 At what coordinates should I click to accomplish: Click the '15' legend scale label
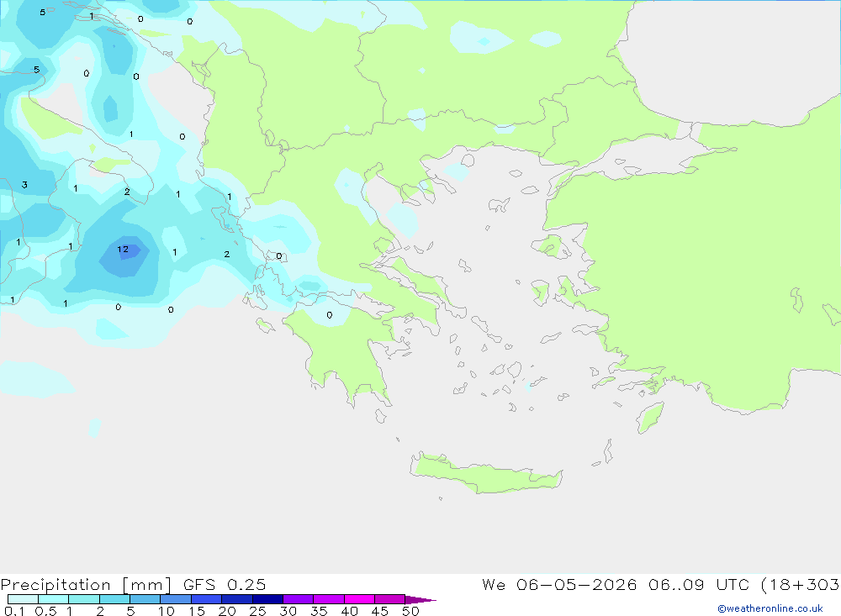point(197,611)
